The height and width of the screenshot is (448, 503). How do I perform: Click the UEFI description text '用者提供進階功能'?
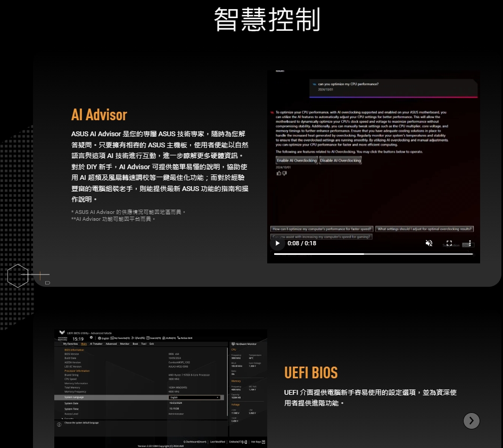point(311,403)
